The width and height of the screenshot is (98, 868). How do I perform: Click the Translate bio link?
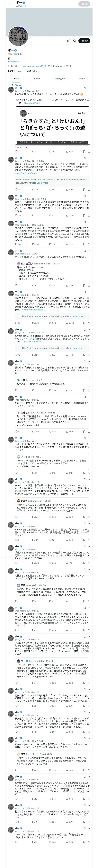(14, 62)
